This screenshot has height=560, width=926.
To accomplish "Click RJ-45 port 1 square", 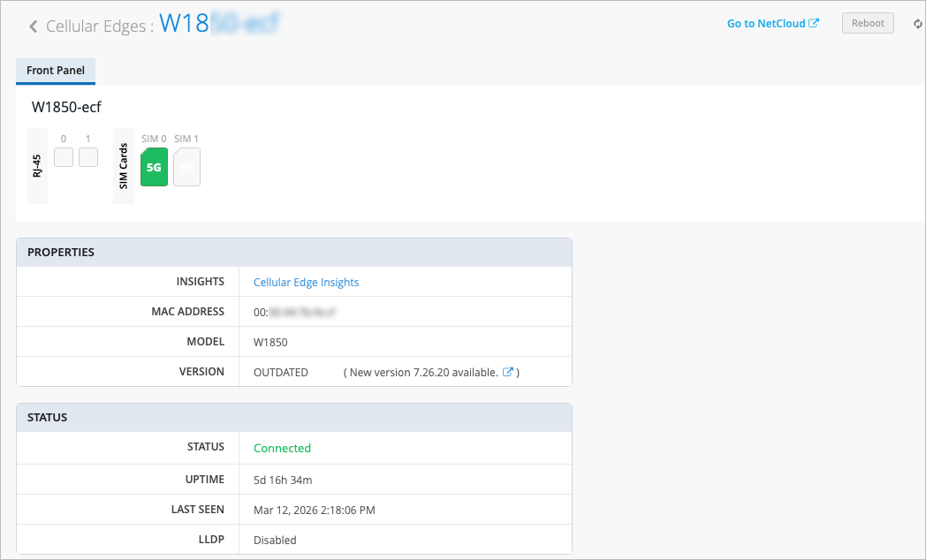I will [88, 157].
